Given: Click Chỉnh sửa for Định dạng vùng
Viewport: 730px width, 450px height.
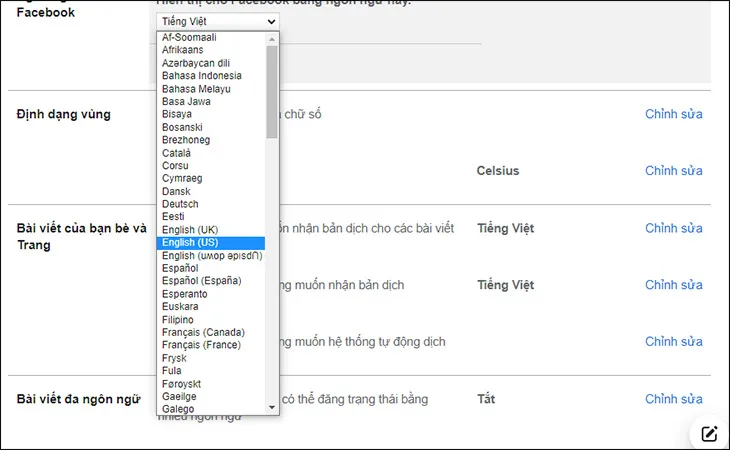Looking at the screenshot, I should pyautogui.click(x=674, y=114).
